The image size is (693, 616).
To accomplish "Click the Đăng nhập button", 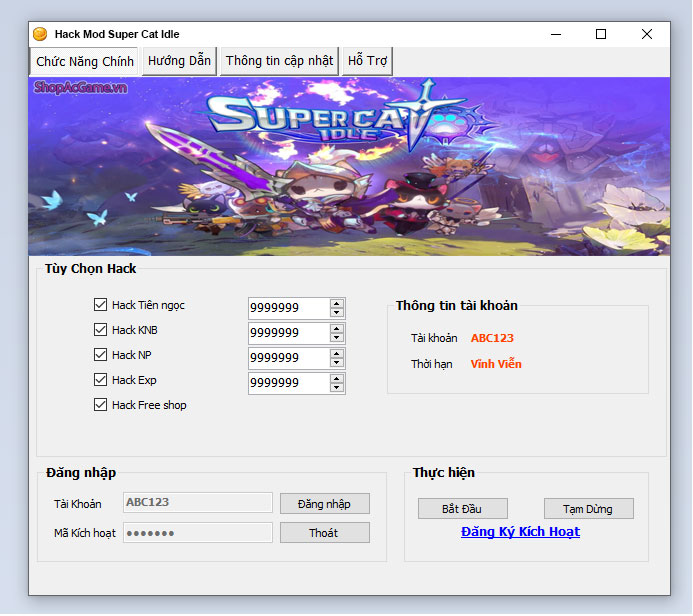I will click(325, 504).
